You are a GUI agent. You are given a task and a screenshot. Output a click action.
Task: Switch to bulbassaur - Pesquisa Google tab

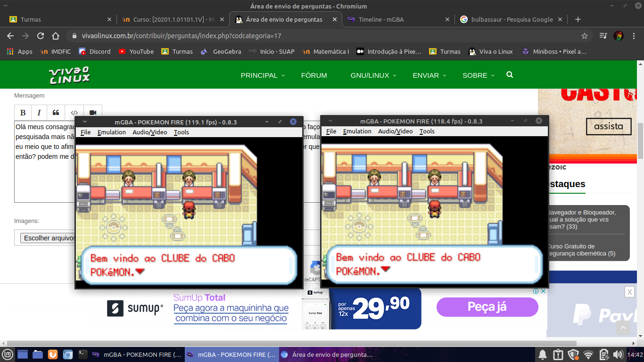[x=512, y=19]
